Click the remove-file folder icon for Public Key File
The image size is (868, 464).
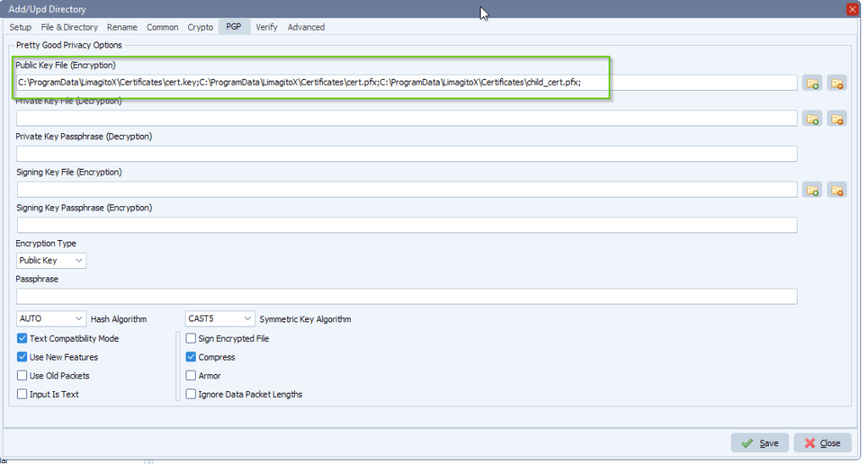pos(837,82)
